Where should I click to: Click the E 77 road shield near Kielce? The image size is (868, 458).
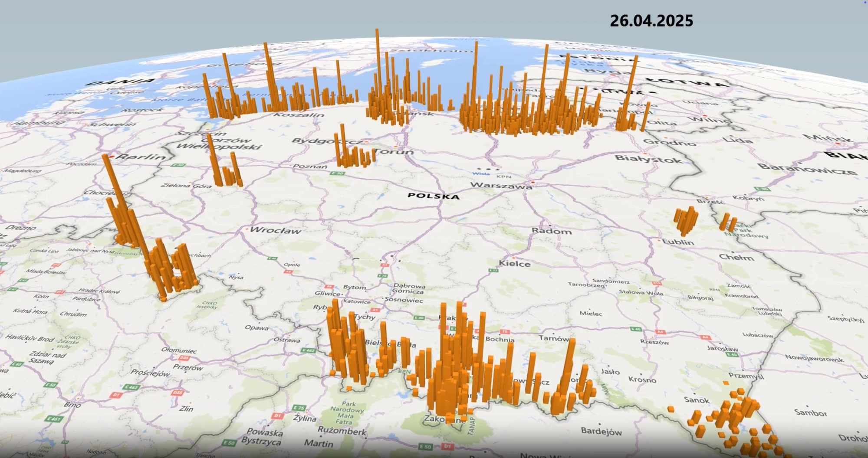click(493, 270)
